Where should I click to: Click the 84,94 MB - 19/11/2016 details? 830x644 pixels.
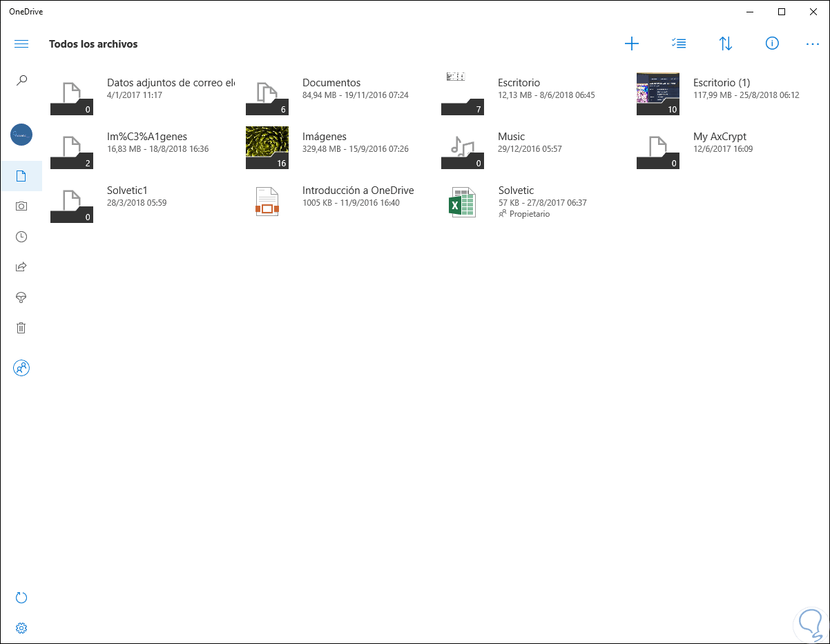[356, 95]
